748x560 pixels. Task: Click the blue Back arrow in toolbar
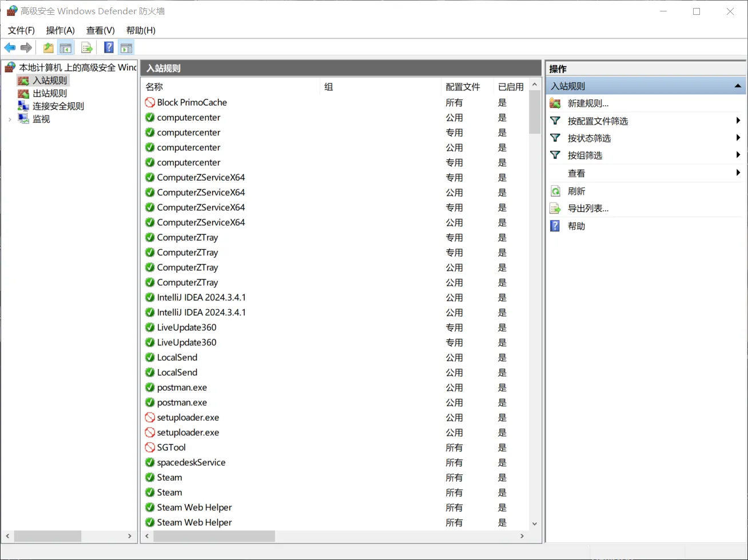click(x=10, y=47)
